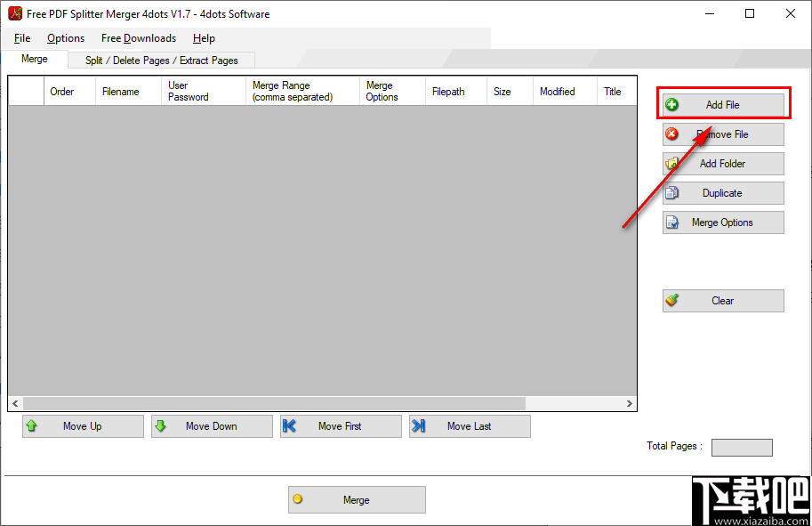Screen dimensions: 812x526
Task: Open Merge Options via its gear icon
Action: (x=673, y=223)
